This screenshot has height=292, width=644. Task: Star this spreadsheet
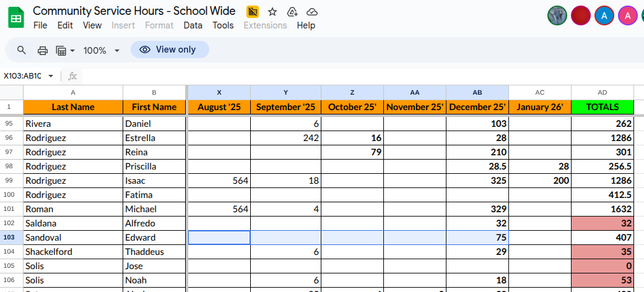pos(272,12)
